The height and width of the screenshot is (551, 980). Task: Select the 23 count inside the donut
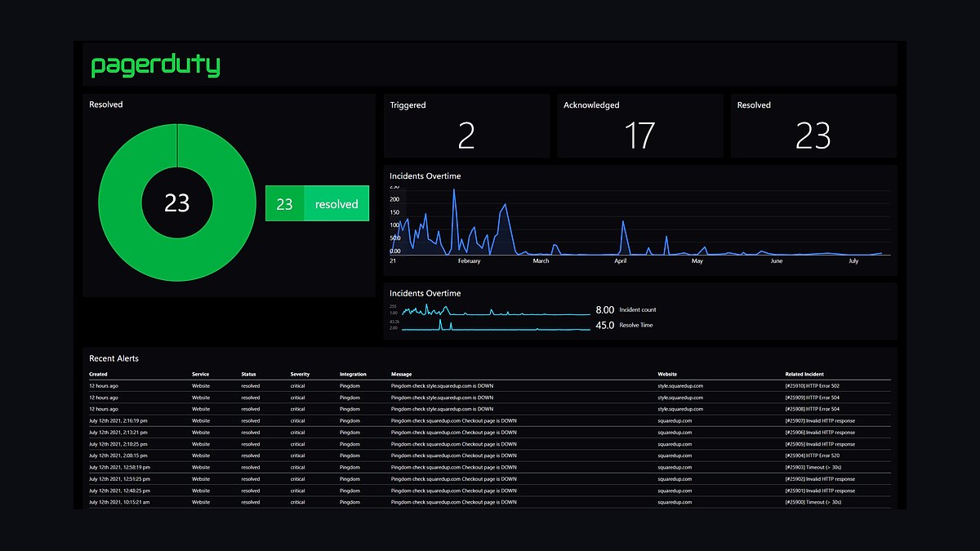(176, 202)
